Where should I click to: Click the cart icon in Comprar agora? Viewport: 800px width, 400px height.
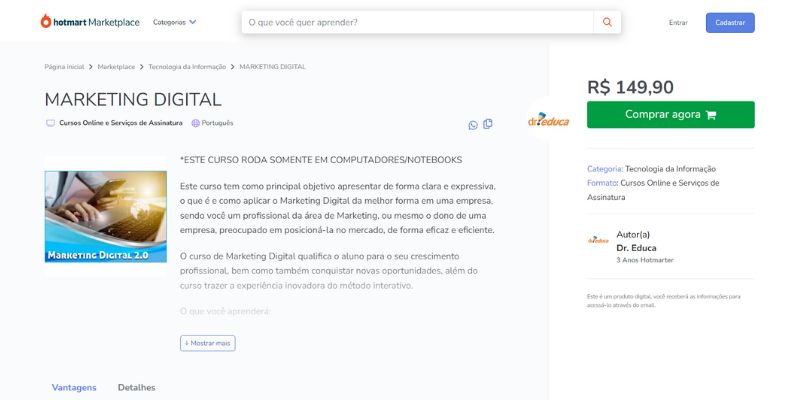[711, 115]
